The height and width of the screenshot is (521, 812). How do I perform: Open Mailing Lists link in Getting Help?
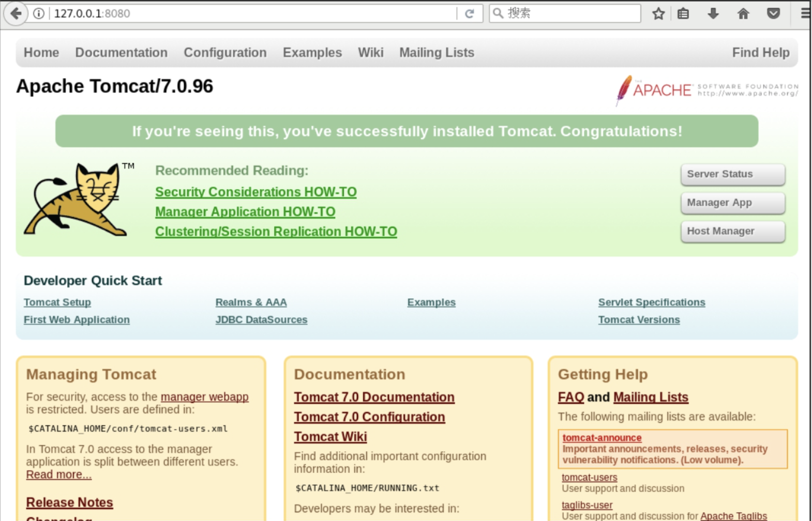click(651, 397)
